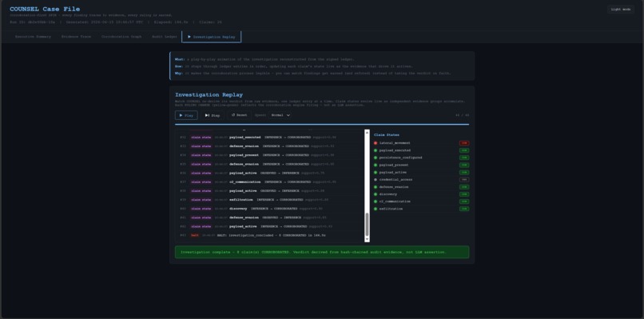Screen dimensions: 644x319
Task: Click the green payload_executed status dot
Action: coord(376,150)
